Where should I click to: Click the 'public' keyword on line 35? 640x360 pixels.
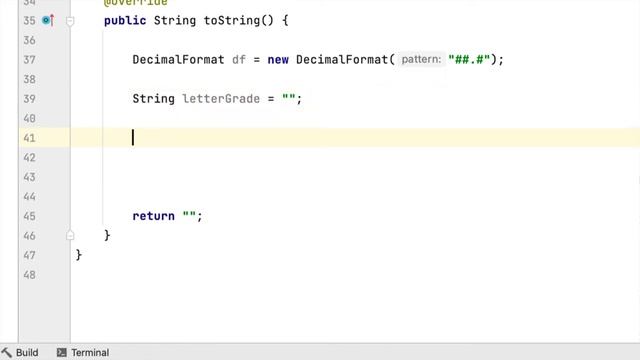(125, 20)
